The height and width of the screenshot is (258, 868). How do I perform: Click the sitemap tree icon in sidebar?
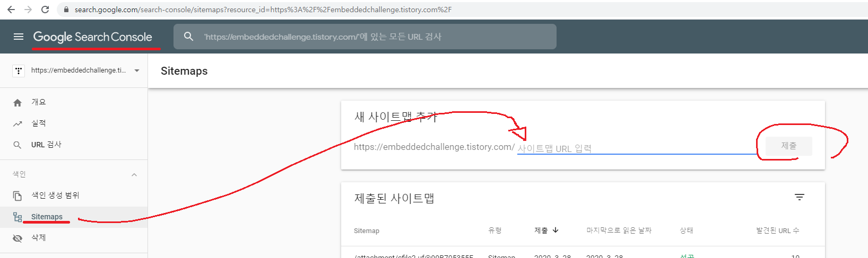(x=18, y=217)
